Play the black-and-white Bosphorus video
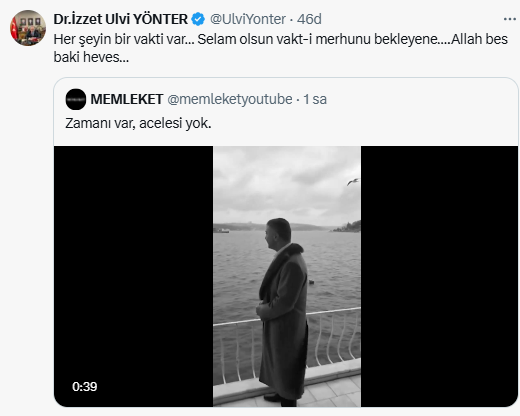Screen dimensions: 520x416 pos(287,276)
